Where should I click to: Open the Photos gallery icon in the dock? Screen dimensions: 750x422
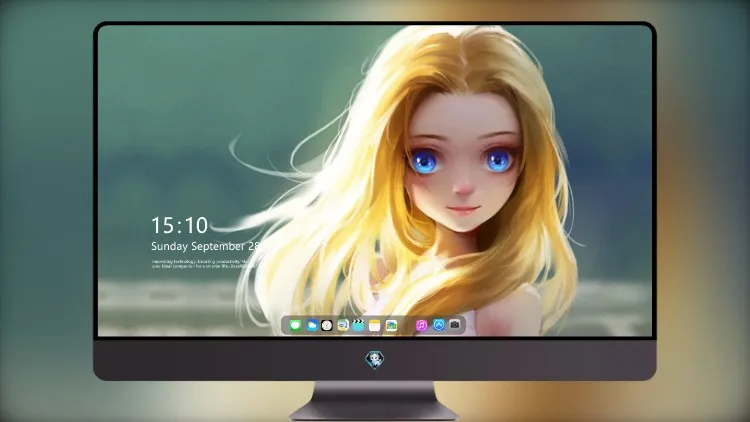391,325
